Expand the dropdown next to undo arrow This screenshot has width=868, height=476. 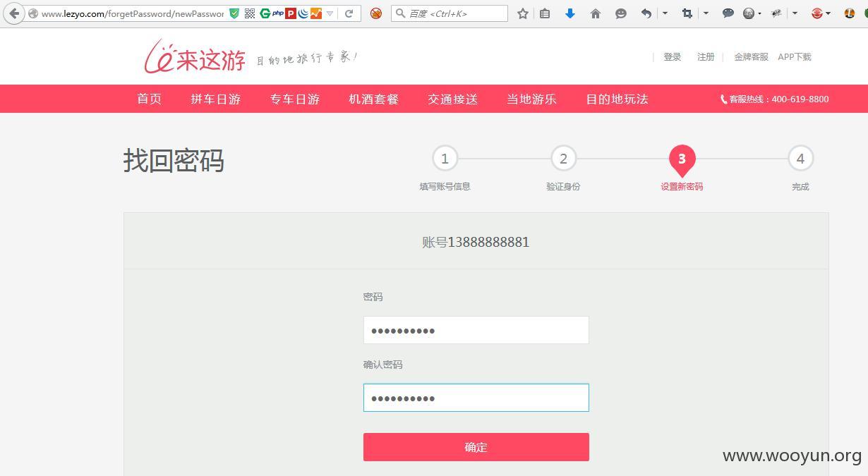[x=665, y=13]
